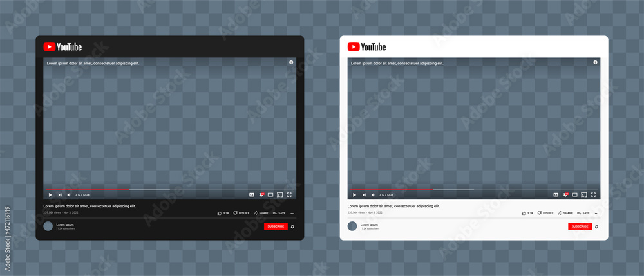Click the 11.2K subscribers text in the light player

pos(370,228)
